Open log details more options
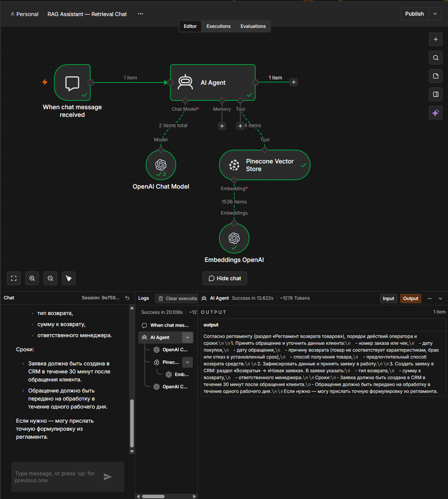Screen dimensions: 448x499 [x=430, y=299]
